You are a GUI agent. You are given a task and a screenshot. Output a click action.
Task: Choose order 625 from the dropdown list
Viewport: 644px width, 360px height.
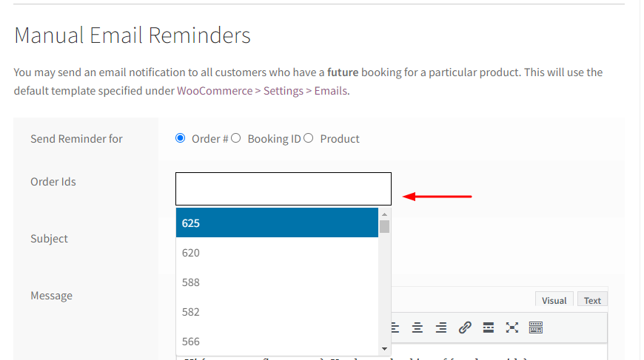(x=277, y=223)
